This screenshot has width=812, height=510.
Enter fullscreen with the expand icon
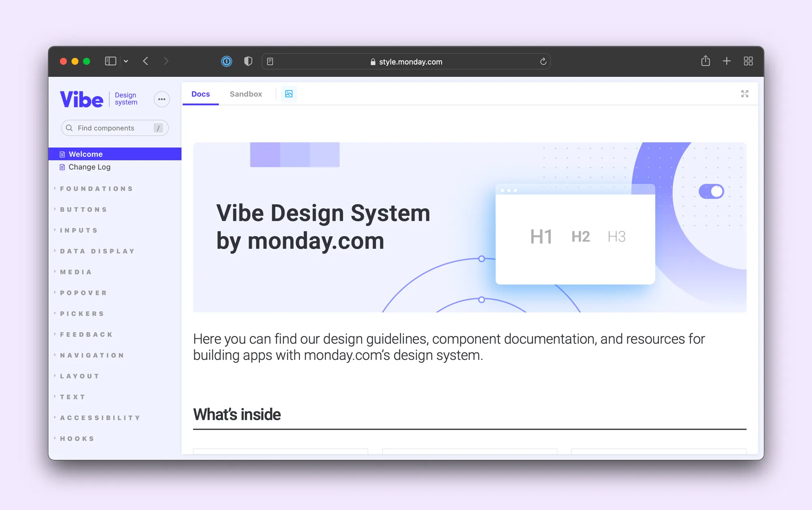pyautogui.click(x=744, y=94)
